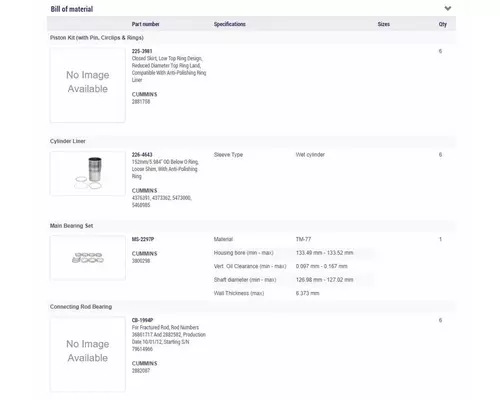The height and width of the screenshot is (400, 500).
Task: Click the Piston Kit category row
Action: tap(252, 38)
